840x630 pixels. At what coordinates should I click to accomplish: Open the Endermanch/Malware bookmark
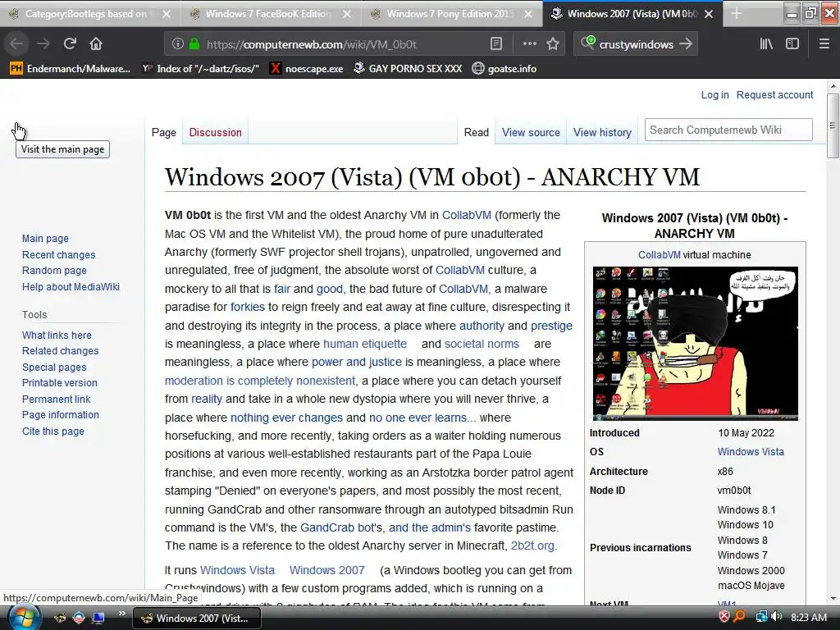71,69
